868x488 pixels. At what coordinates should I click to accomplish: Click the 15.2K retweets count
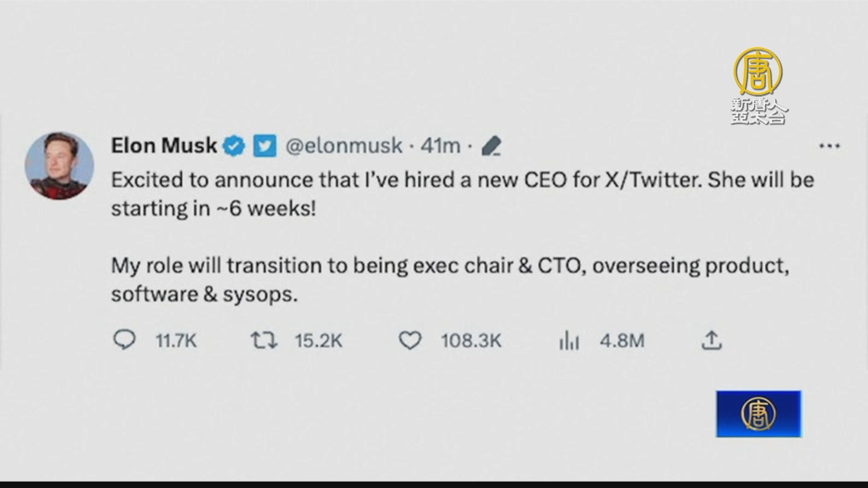click(319, 341)
